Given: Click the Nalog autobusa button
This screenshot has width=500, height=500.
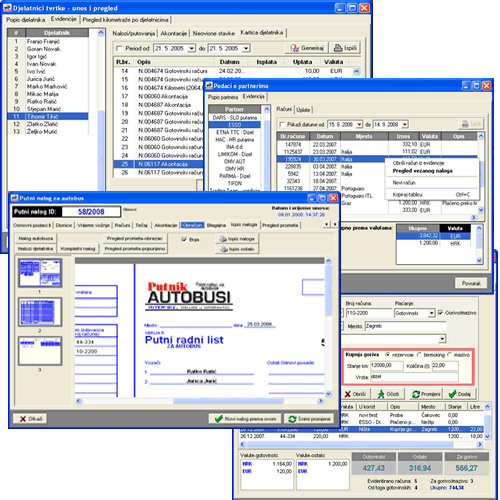Looking at the screenshot, I should click(35, 238).
